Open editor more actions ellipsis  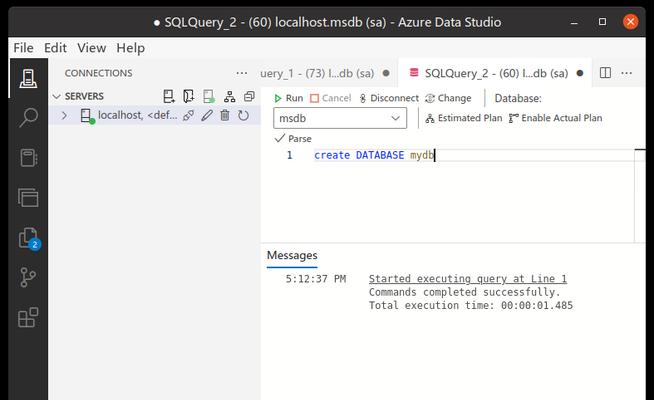(x=626, y=73)
